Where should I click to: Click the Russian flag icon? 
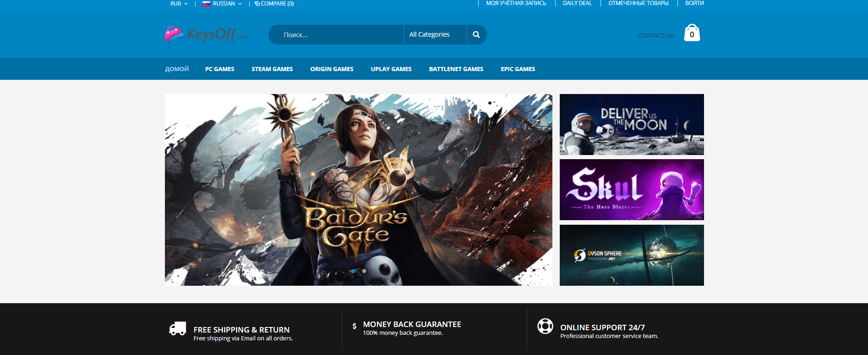pos(207,4)
